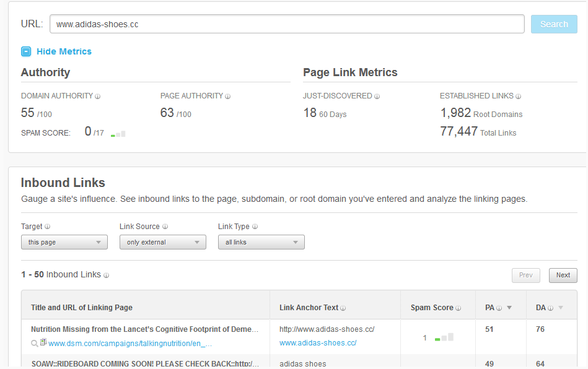Sort table by DA arrow
Image resolution: width=588 pixels, height=369 pixels.
click(561, 308)
